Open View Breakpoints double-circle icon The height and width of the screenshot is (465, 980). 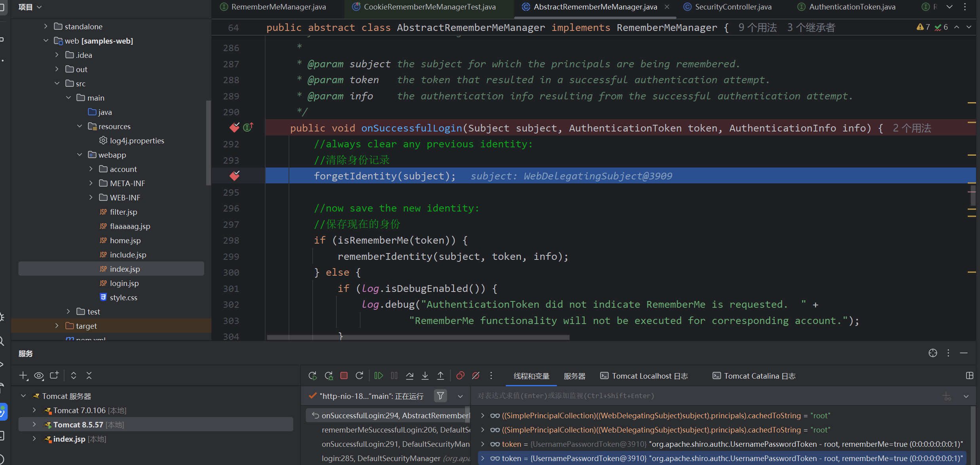point(460,375)
